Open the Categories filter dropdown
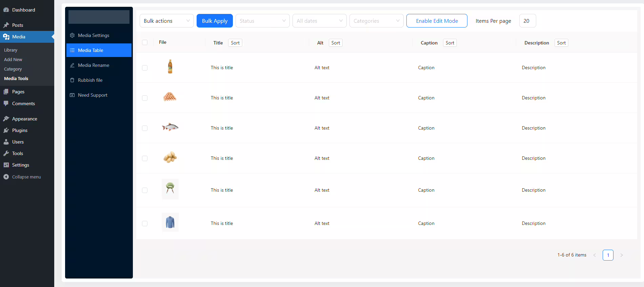Image resolution: width=644 pixels, height=287 pixels. [377, 21]
